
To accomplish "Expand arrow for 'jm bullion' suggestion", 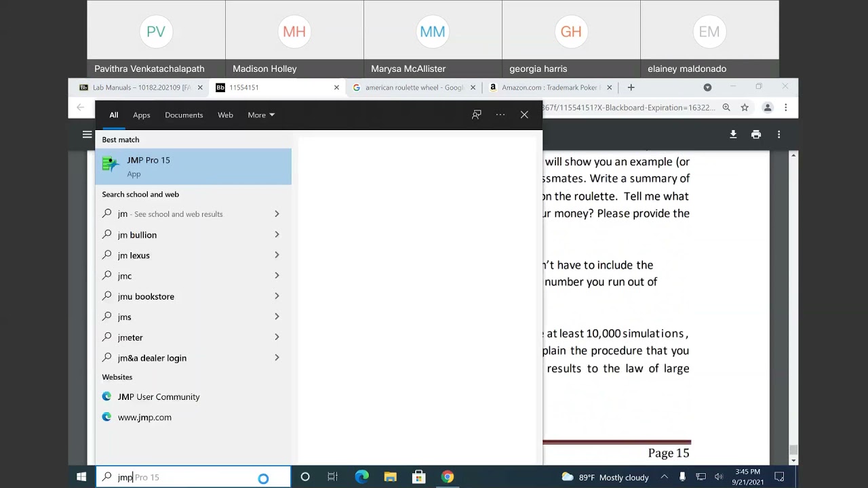I will [x=277, y=235].
